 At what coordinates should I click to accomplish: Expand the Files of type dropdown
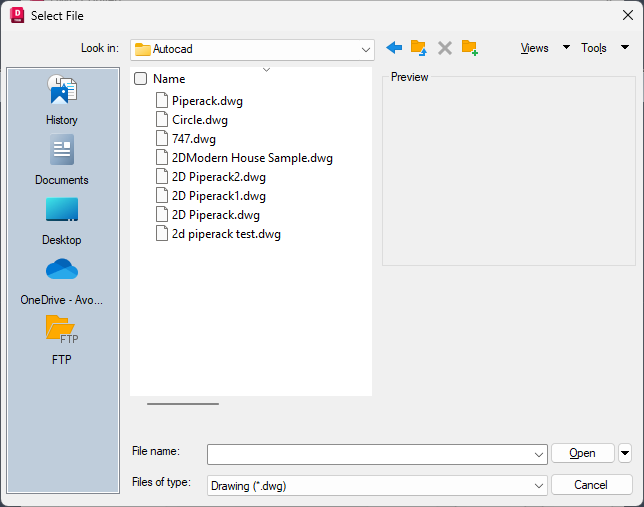click(538, 486)
